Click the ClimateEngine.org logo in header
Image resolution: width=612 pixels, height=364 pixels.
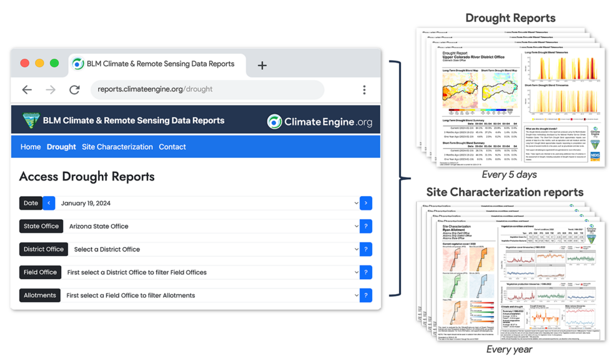coord(320,122)
